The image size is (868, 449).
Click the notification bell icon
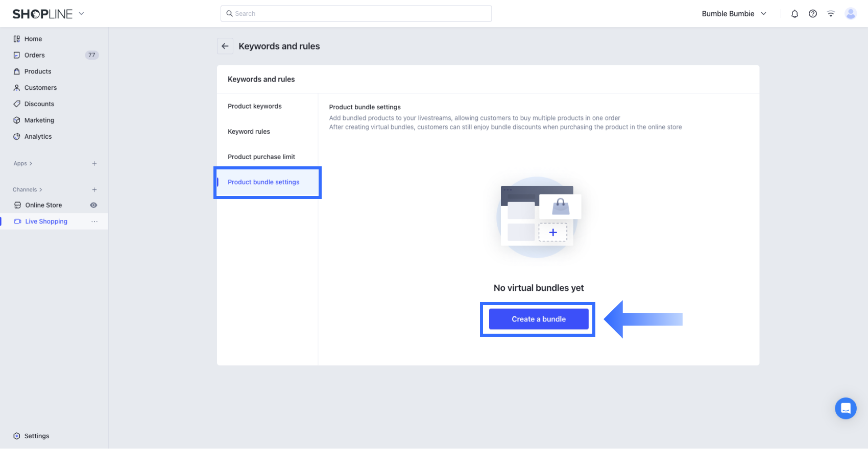click(794, 14)
